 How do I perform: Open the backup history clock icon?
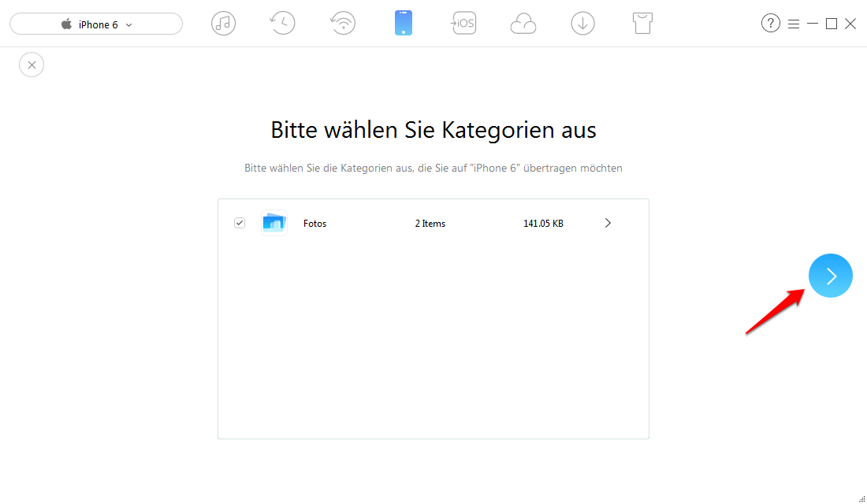click(x=282, y=23)
